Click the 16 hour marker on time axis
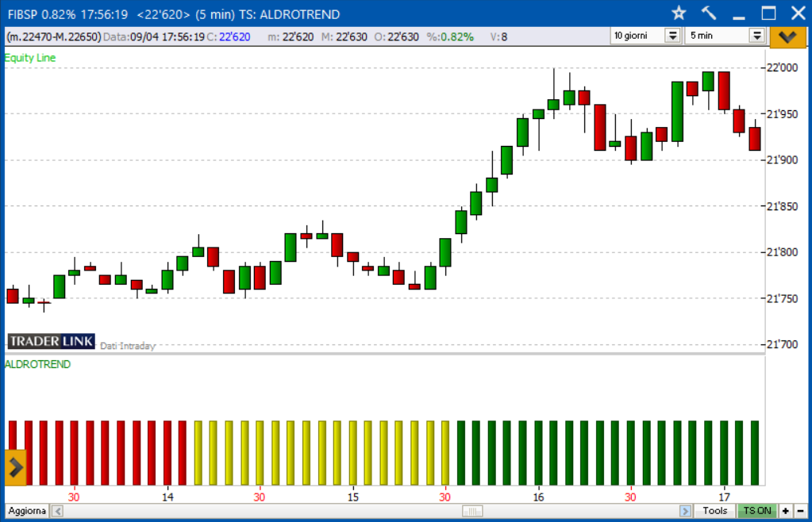 tap(538, 497)
